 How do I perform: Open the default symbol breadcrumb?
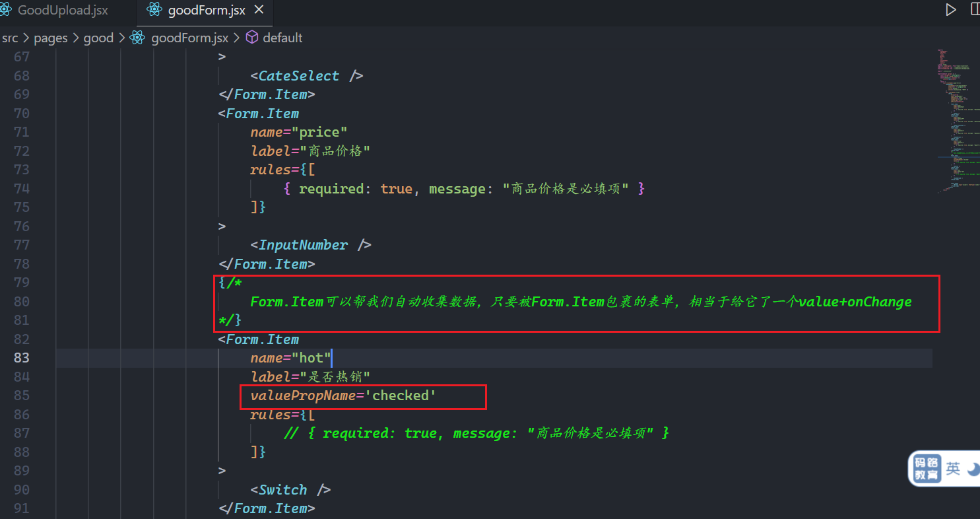(282, 38)
